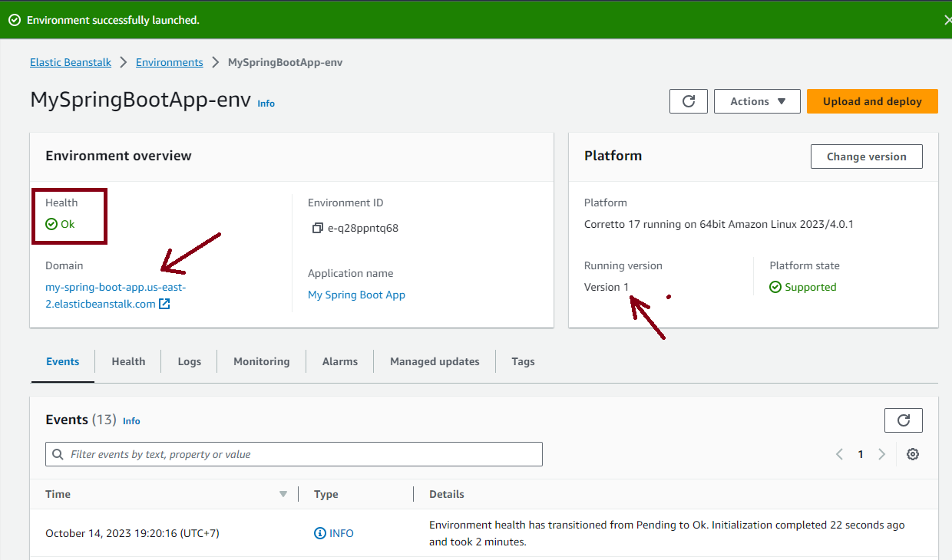The width and height of the screenshot is (952, 560).
Task: Click the Info link next to Events heading
Action: point(131,421)
